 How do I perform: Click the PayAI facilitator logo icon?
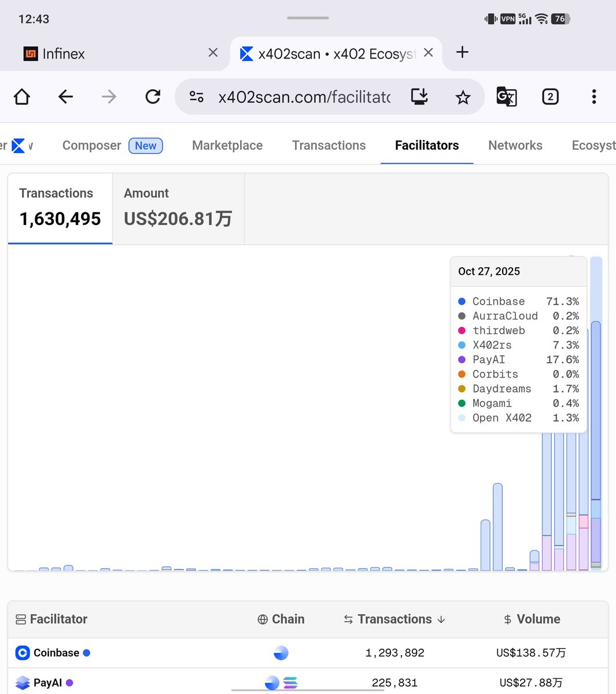[21, 682]
